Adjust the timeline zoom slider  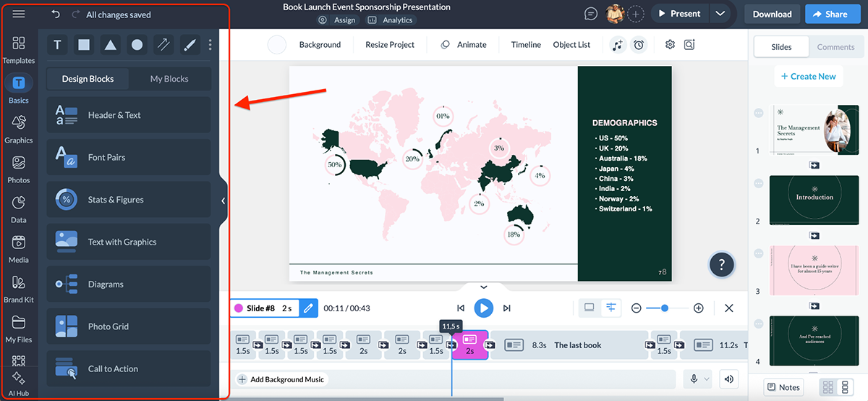coord(665,308)
